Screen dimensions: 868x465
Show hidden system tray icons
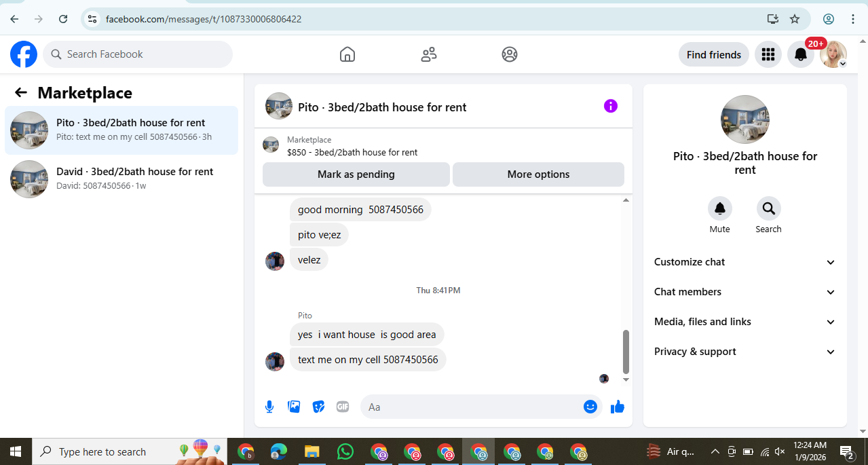coord(715,451)
